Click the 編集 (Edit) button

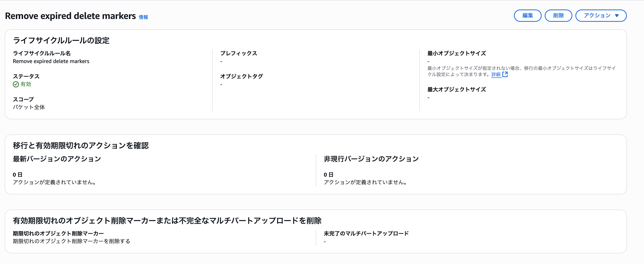click(x=528, y=16)
